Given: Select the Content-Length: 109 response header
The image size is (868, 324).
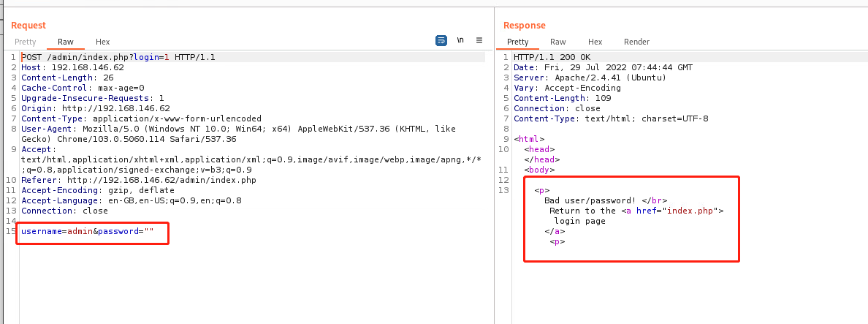Looking at the screenshot, I should pyautogui.click(x=563, y=98).
